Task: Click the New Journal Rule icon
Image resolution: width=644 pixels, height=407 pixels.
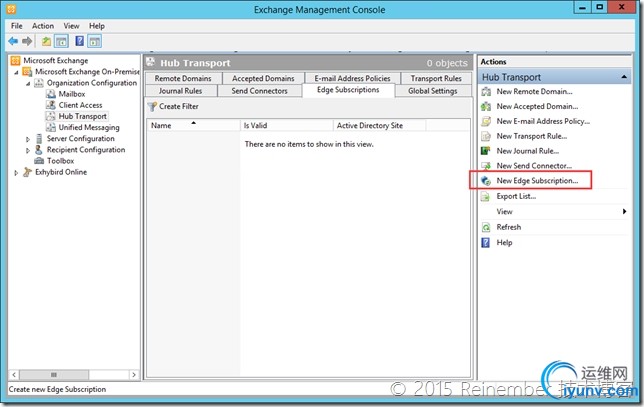Action: [x=486, y=151]
